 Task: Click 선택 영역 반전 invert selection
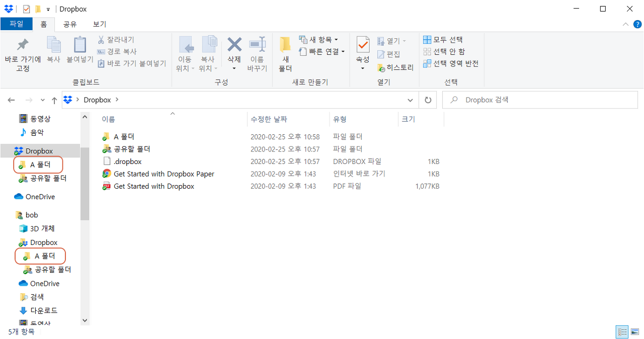coord(451,63)
